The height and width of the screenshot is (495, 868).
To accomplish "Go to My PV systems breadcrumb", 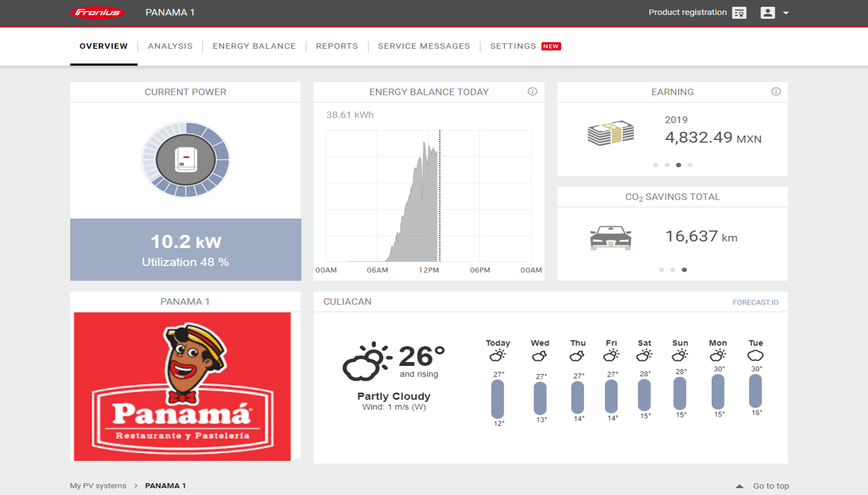I will [x=98, y=486].
